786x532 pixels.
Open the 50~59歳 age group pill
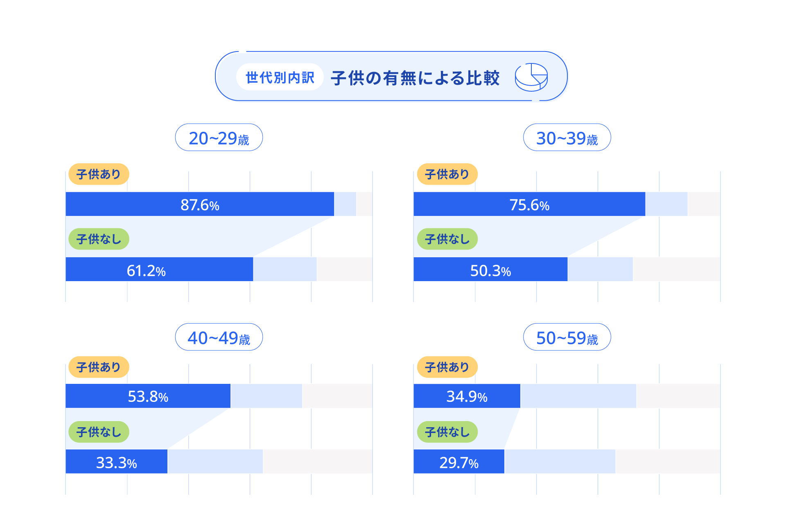pyautogui.click(x=567, y=337)
